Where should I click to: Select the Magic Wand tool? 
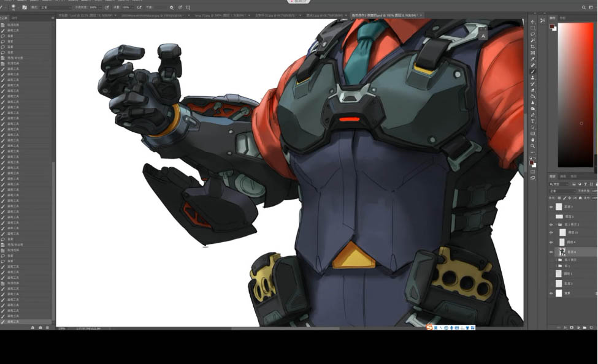coord(533,40)
